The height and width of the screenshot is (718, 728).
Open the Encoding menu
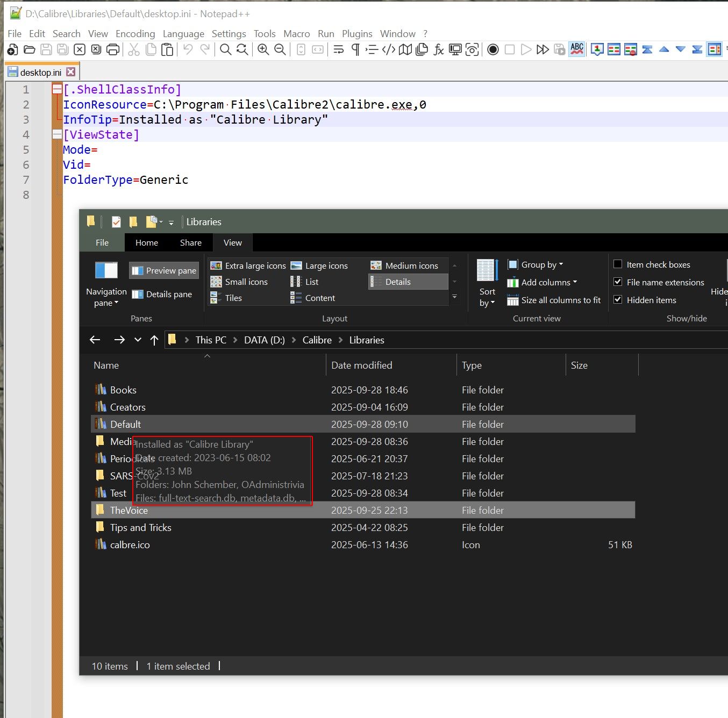(x=135, y=34)
